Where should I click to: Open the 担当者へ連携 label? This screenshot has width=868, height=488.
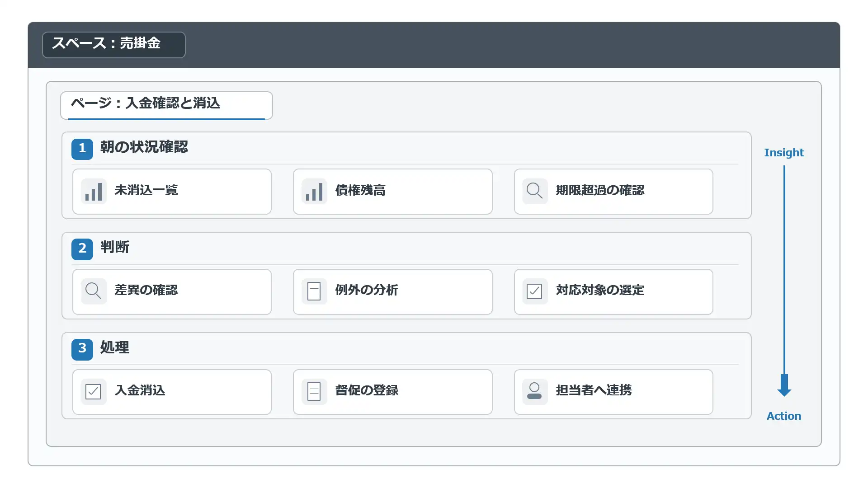594,390
